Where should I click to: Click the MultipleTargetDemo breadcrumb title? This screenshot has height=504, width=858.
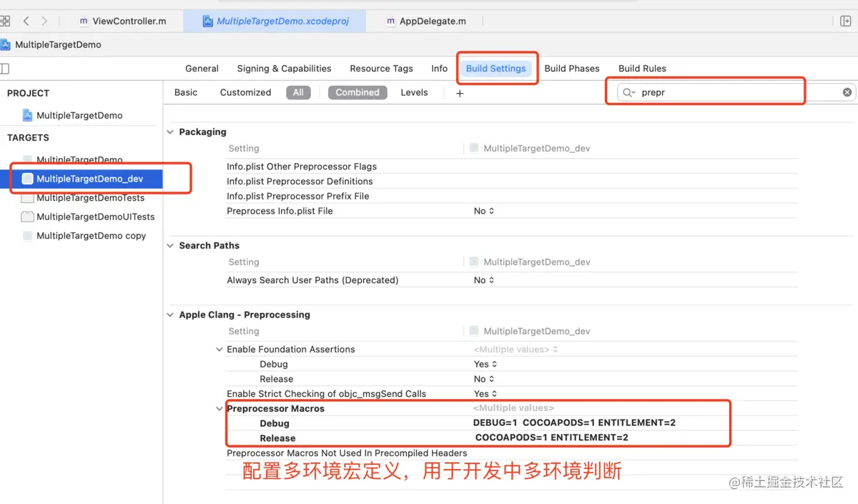click(58, 44)
